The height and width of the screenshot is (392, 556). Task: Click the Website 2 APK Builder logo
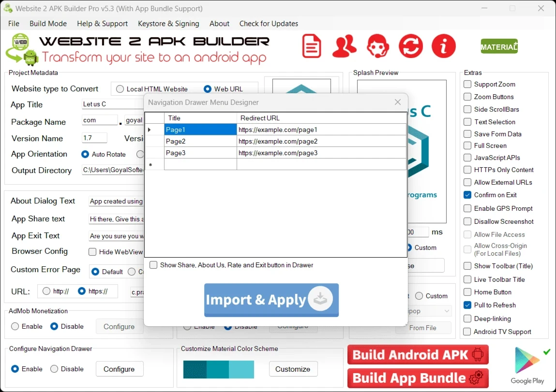[22, 49]
